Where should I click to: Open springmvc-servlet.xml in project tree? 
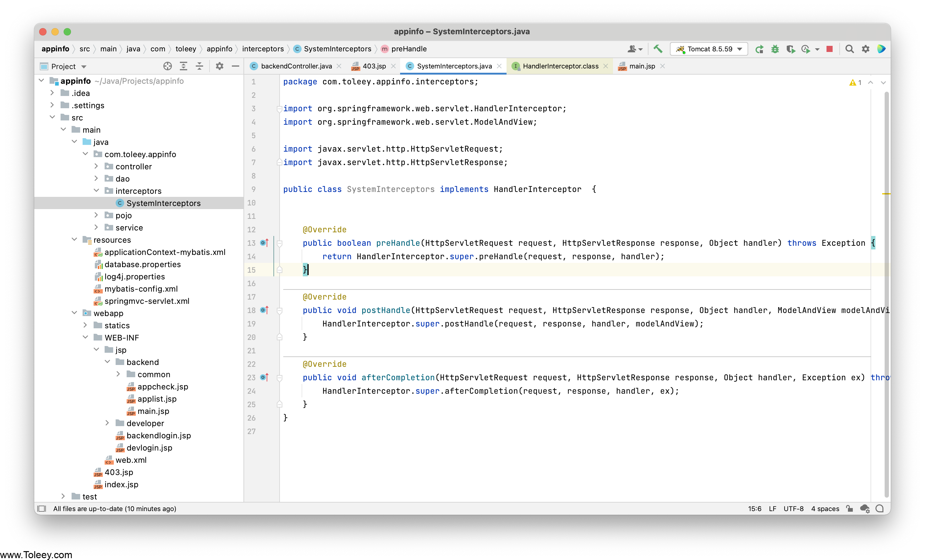(x=147, y=301)
